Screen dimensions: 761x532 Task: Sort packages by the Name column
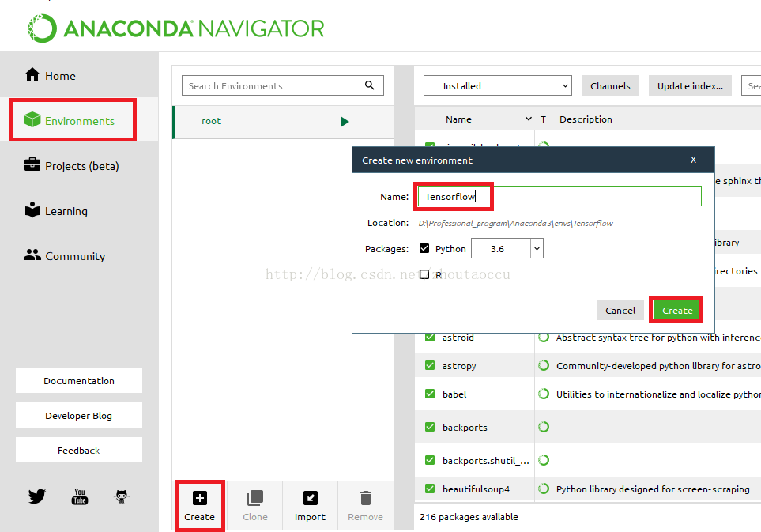458,119
